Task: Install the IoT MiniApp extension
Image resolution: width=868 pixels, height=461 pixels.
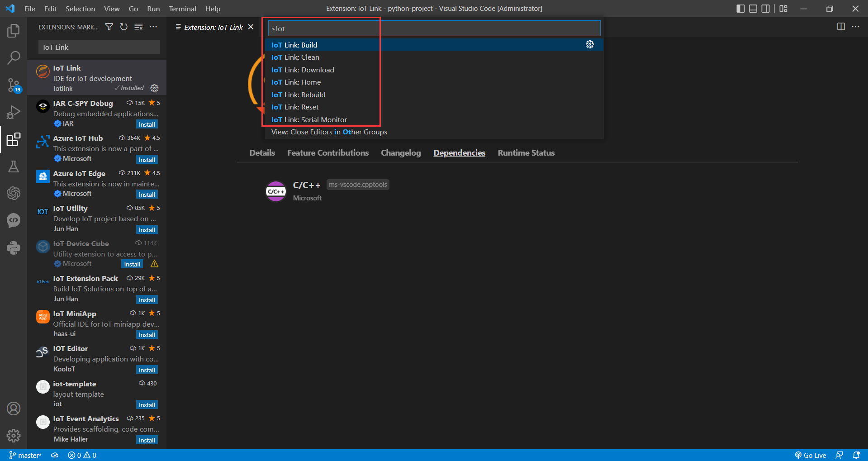Action: coord(147,335)
